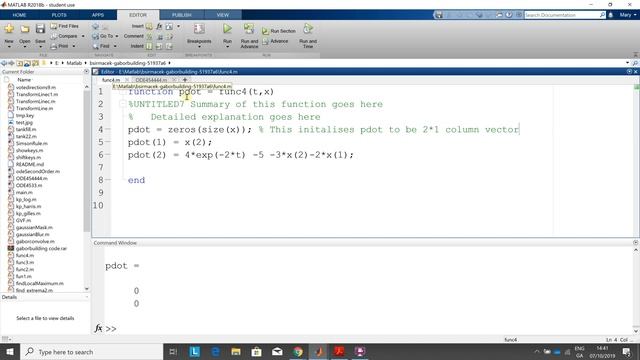
Task: Click the Compare files button
Action: coord(64,36)
